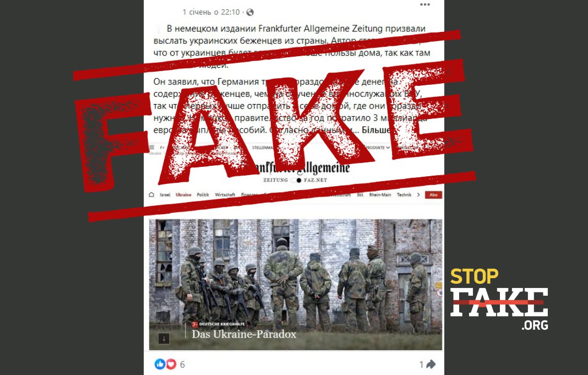The height and width of the screenshot is (375, 588).
Task: Open the Wirtschaft section
Action: pos(225,194)
